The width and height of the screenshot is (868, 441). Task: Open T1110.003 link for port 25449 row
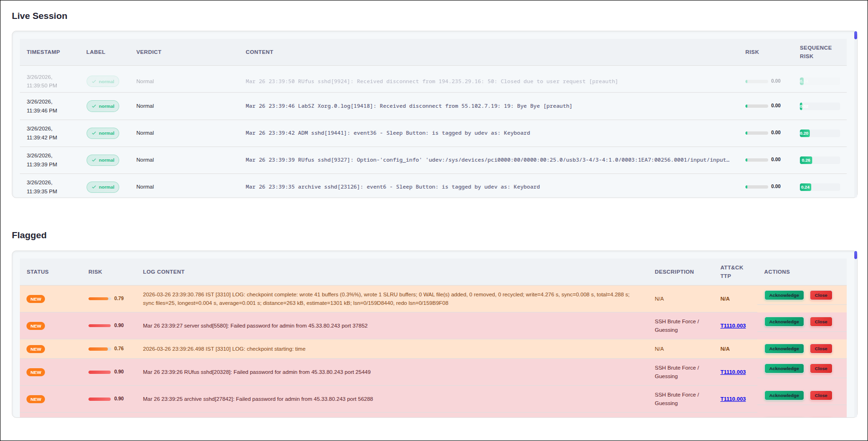pyautogui.click(x=733, y=372)
